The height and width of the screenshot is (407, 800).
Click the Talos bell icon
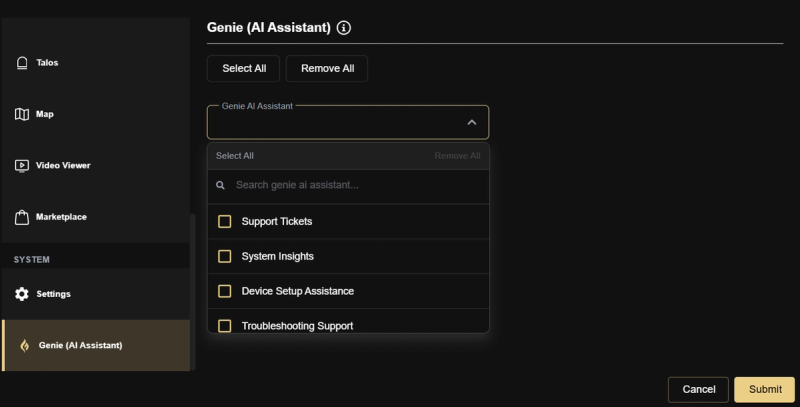(x=22, y=63)
